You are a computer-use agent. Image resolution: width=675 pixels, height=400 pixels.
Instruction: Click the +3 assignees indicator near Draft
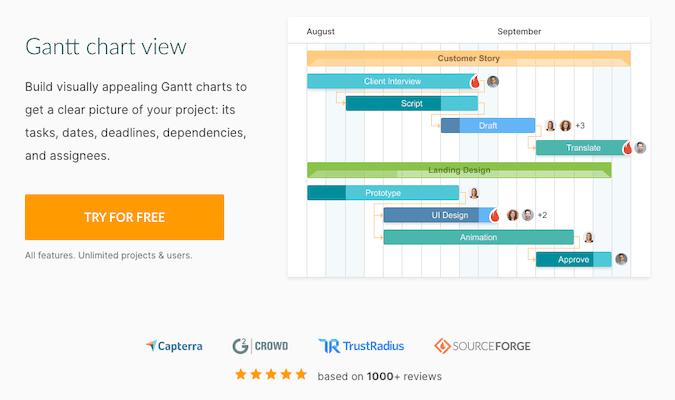coord(579,126)
